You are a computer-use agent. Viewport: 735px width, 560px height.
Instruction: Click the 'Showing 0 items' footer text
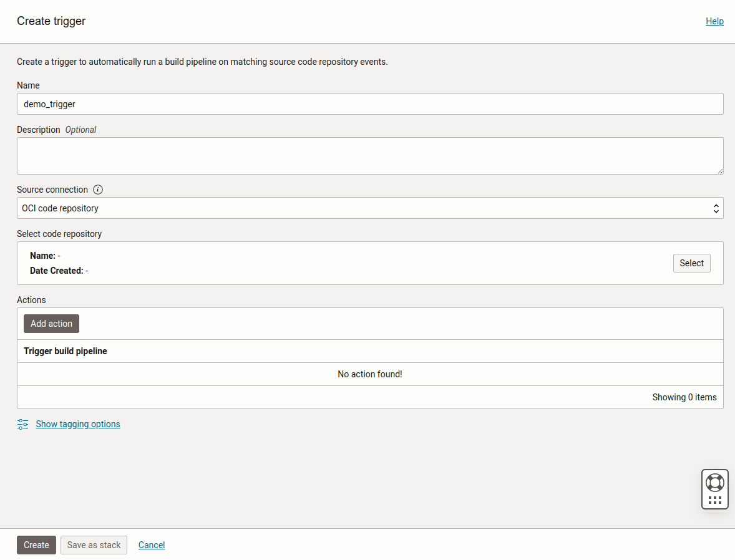(x=684, y=397)
